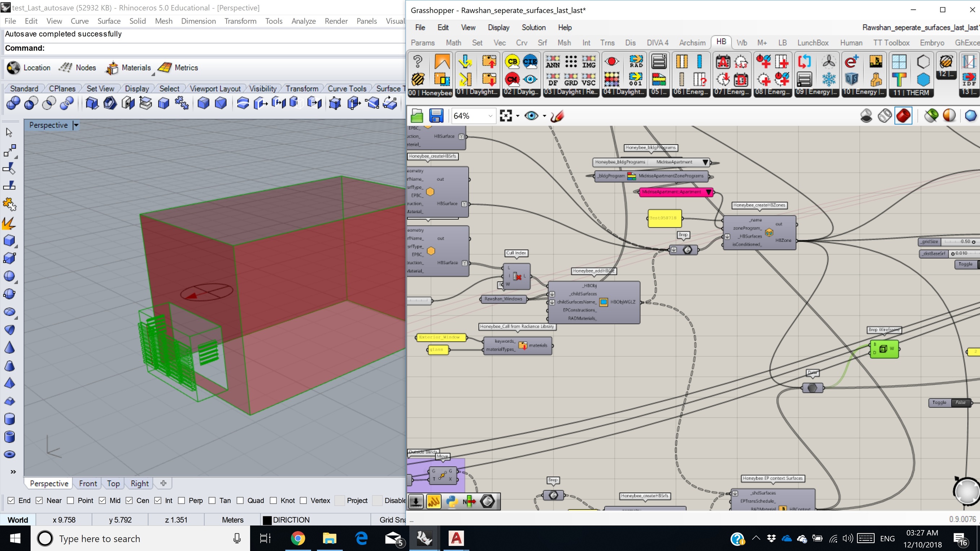Click the Windows search box
980x551 pixels.
click(x=141, y=538)
